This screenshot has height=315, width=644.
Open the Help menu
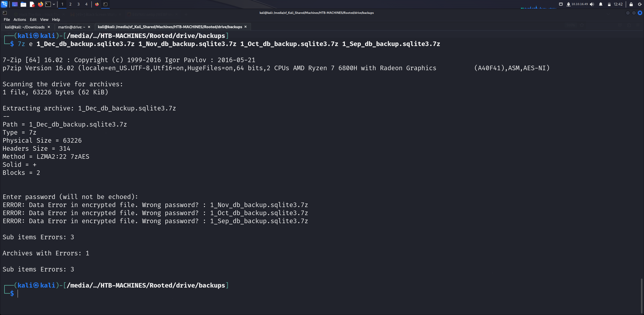tap(56, 20)
